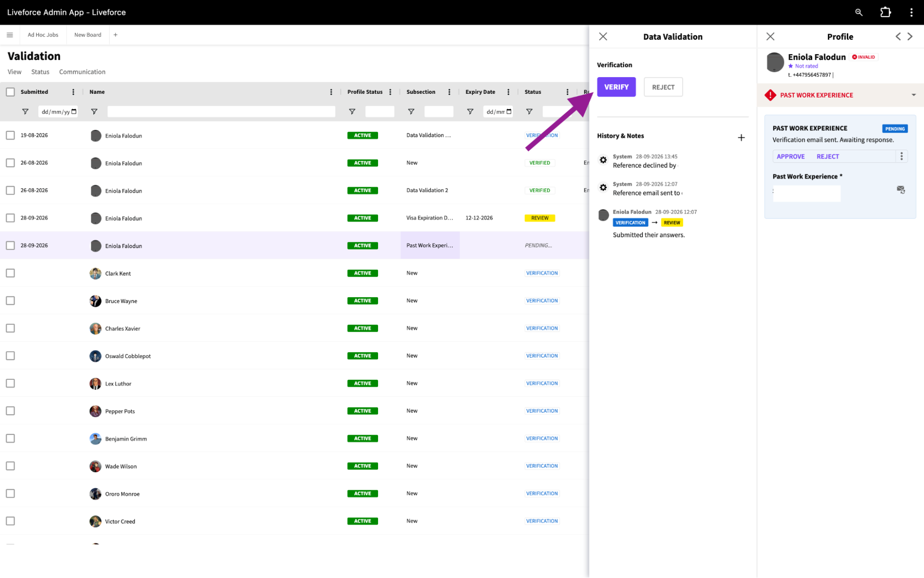
Task: Open Submitted column options menu
Action: click(x=73, y=92)
